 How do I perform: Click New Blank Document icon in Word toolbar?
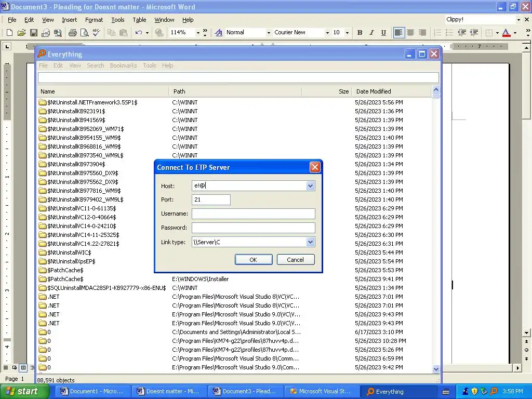point(9,33)
